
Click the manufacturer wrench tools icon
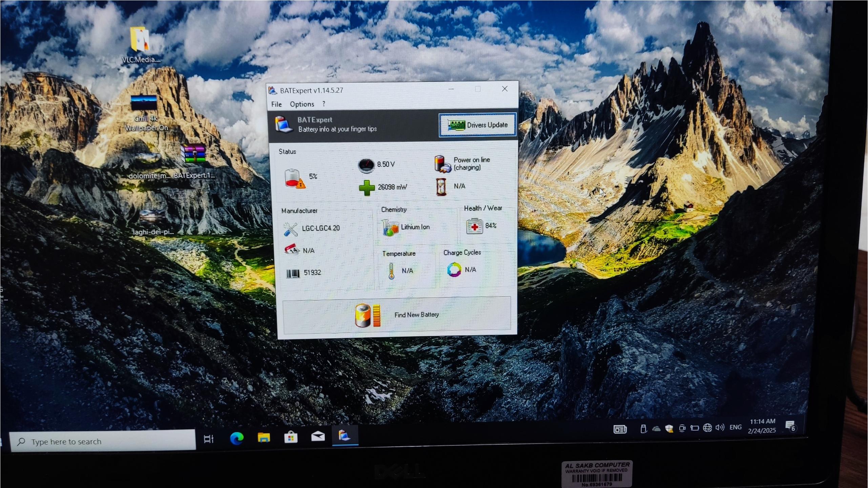[290, 229]
